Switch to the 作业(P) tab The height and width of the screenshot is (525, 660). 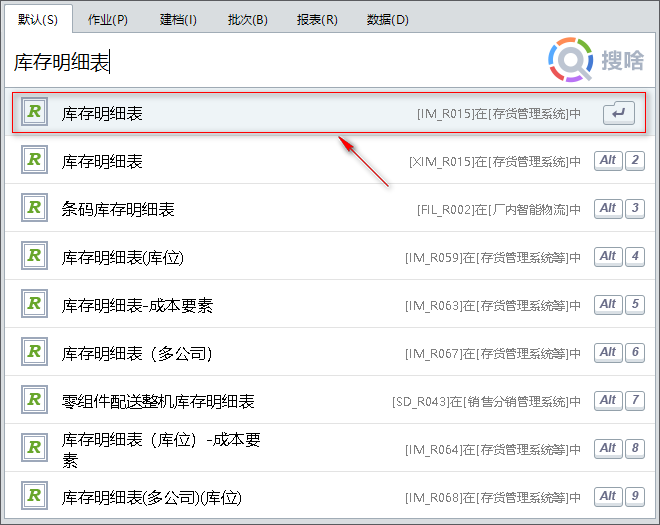(x=108, y=19)
